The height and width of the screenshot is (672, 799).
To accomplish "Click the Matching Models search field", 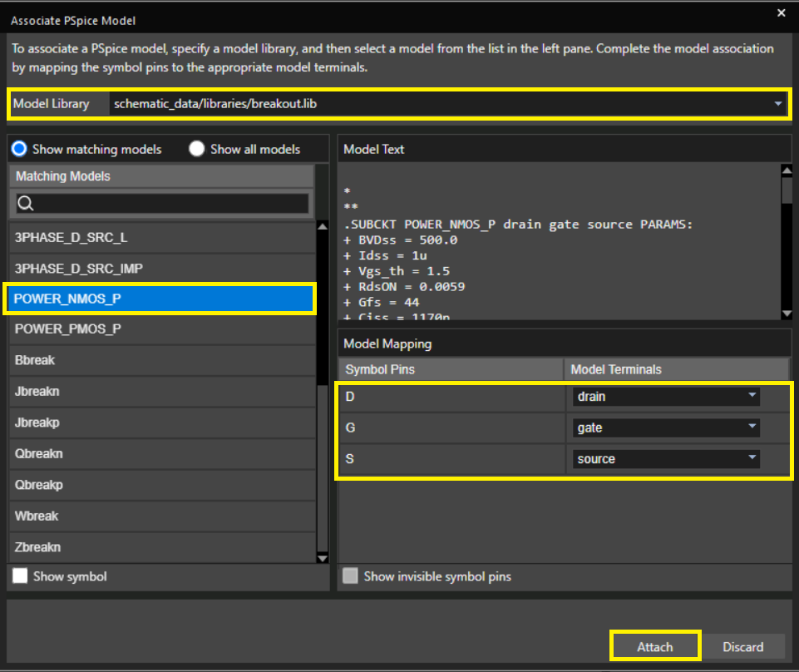I will [162, 204].
